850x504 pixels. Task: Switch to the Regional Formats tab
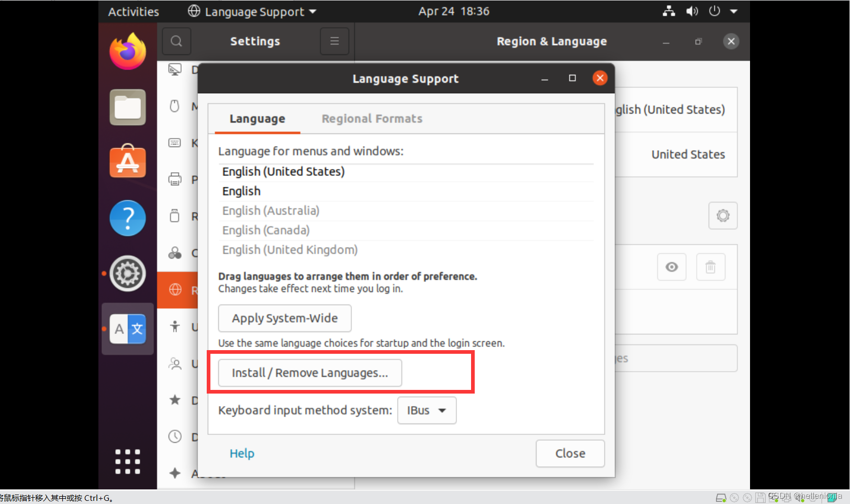click(372, 119)
